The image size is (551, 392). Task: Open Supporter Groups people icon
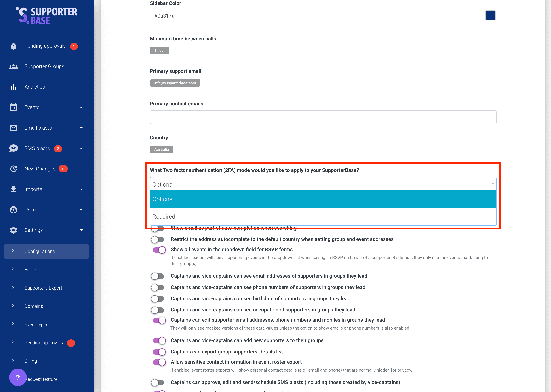pyautogui.click(x=14, y=66)
